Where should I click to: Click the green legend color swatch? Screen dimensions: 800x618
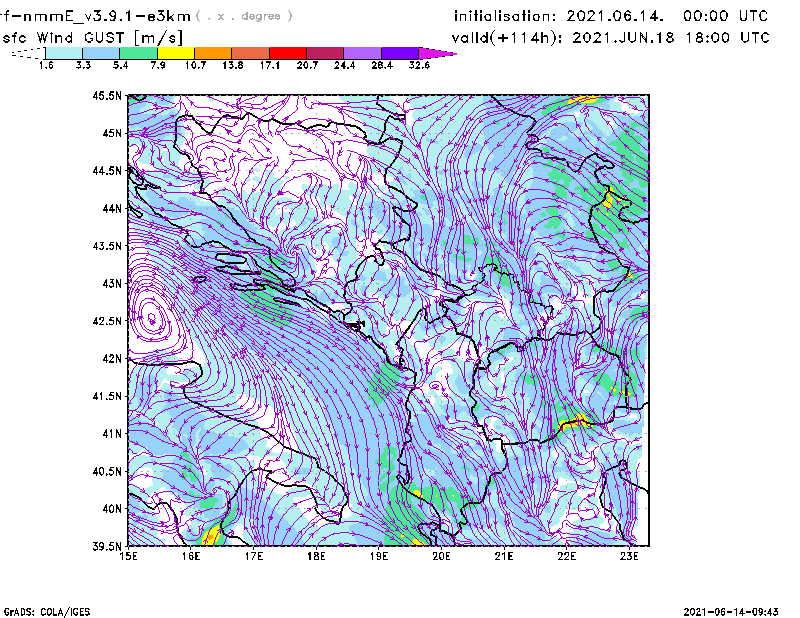(x=138, y=53)
